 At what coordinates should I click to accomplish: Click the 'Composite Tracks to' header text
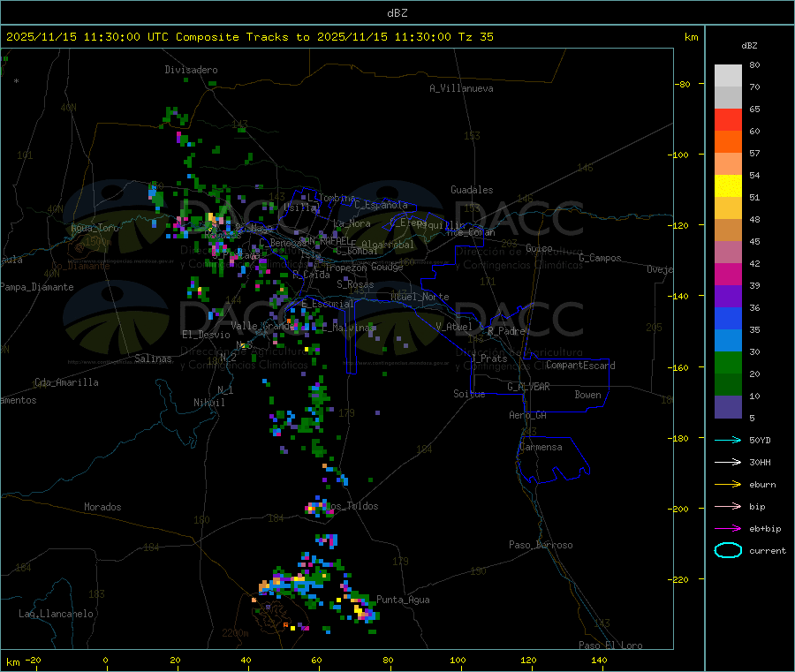242,37
